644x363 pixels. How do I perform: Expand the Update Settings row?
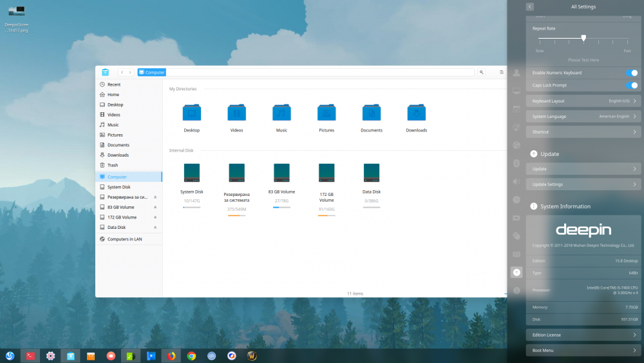(x=583, y=184)
